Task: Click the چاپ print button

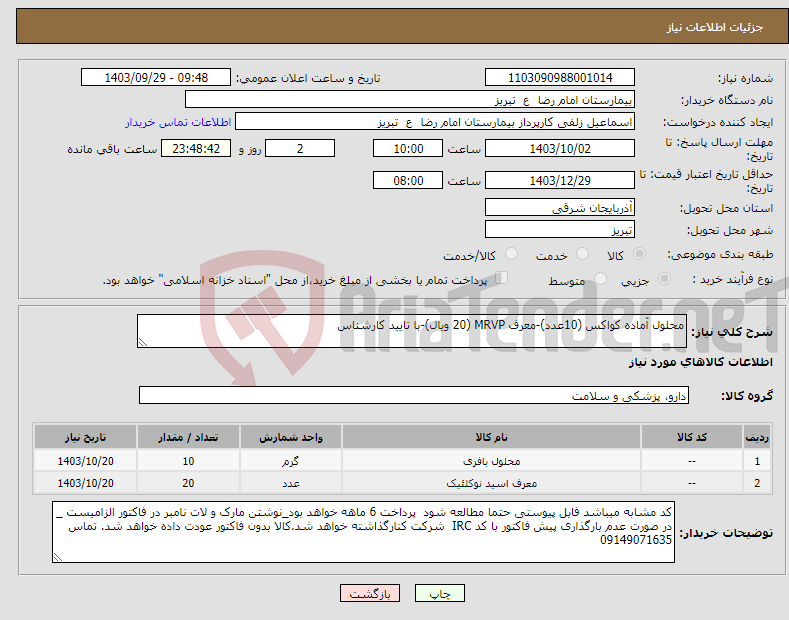Action: tap(439, 593)
